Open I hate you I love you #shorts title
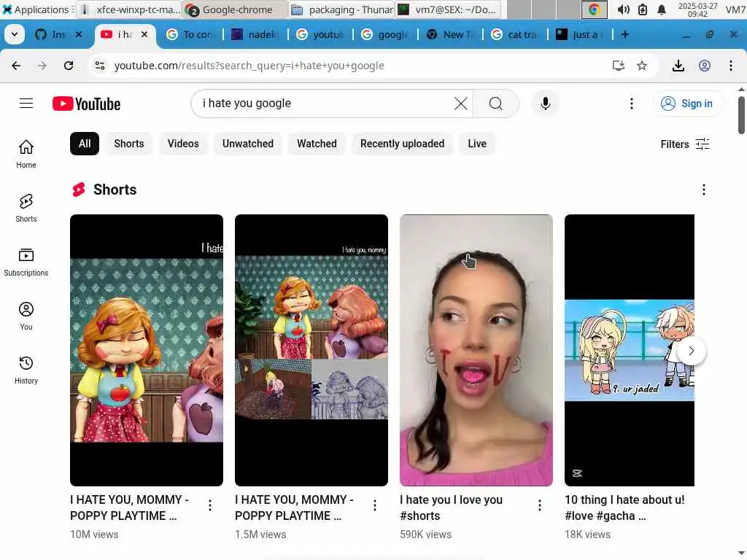The height and width of the screenshot is (560, 747). coord(451,507)
